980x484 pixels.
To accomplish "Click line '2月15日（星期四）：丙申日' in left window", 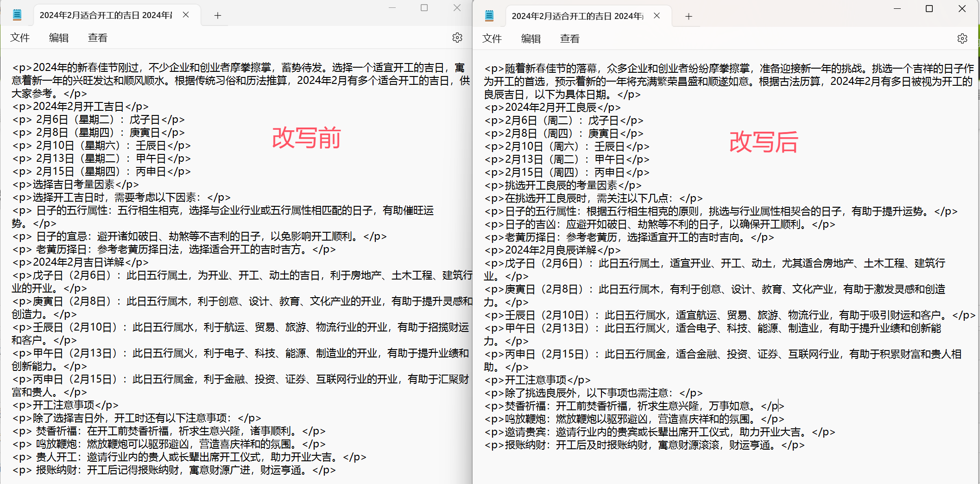I will (x=101, y=172).
